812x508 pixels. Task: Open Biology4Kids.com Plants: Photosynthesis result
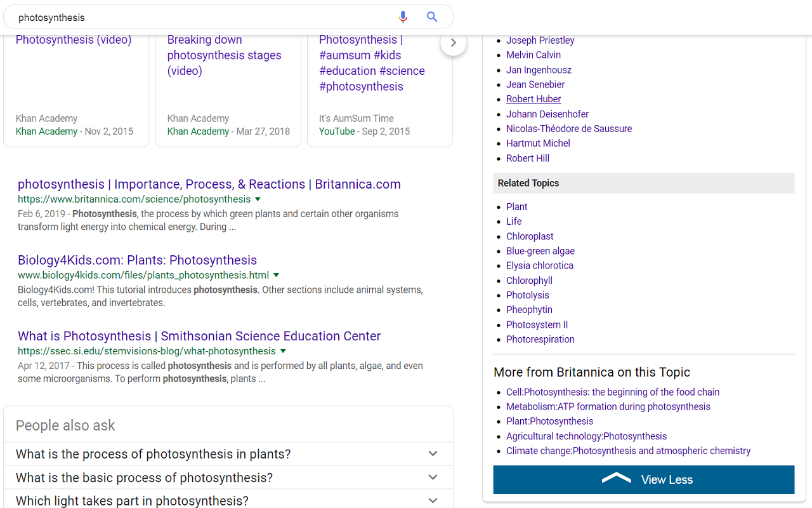[x=138, y=260]
